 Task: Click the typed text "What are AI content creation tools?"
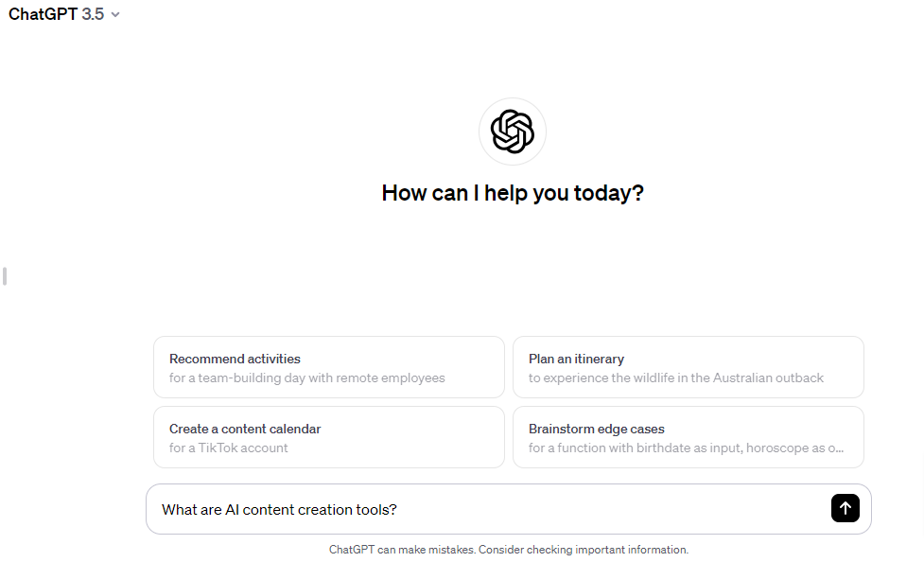[279, 510]
